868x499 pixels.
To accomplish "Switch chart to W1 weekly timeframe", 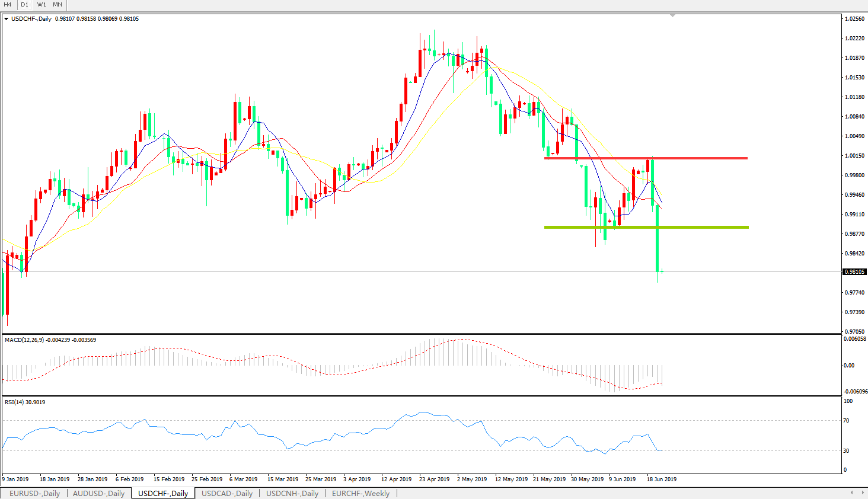I will [x=42, y=5].
